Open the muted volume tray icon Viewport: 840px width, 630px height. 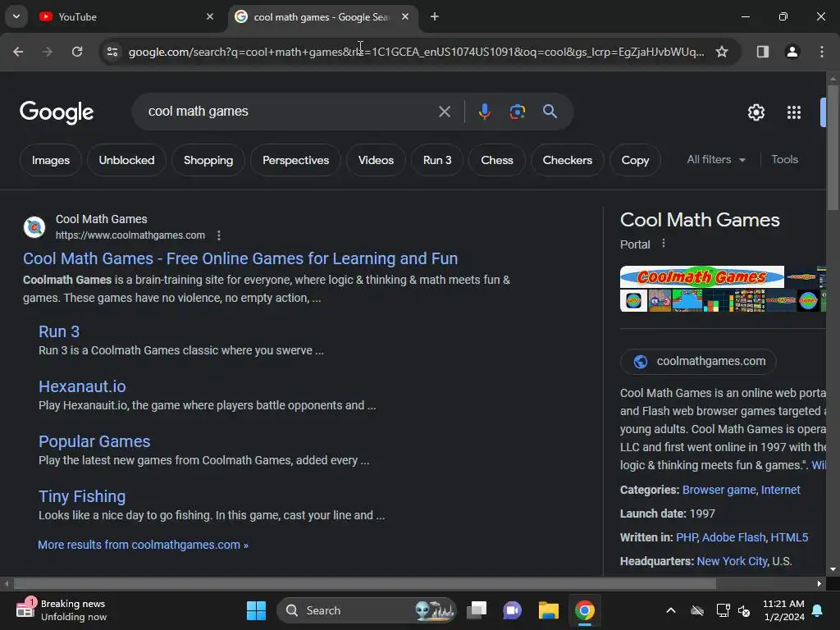pos(744,610)
